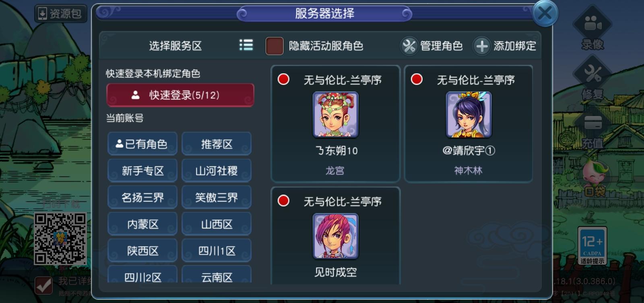Expand the server list icon beside 选择服务区

(x=246, y=45)
